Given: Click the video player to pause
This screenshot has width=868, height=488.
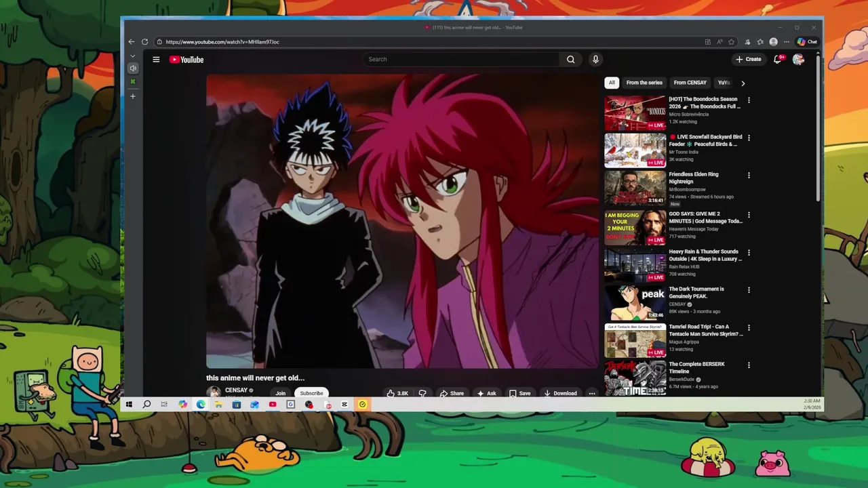Looking at the screenshot, I should [x=402, y=221].
